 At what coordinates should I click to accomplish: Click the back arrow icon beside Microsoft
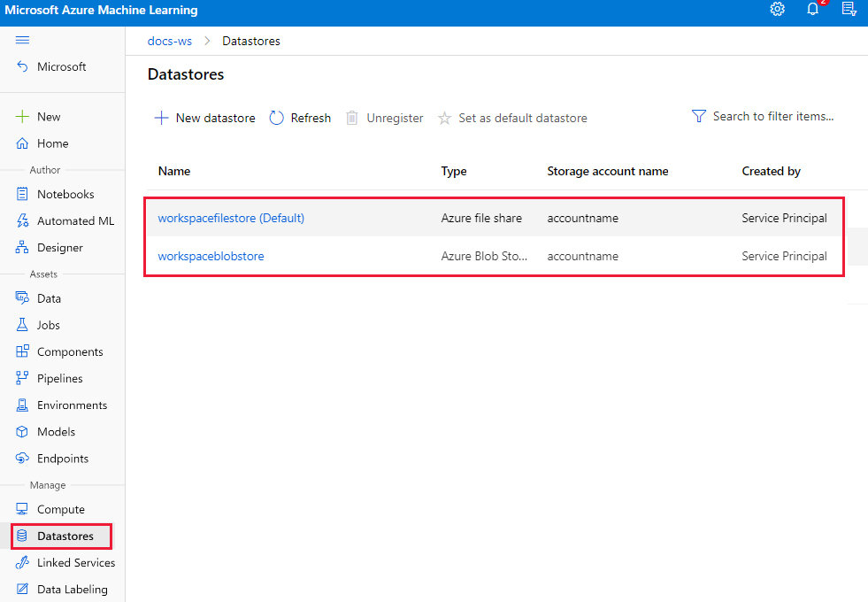click(22, 66)
